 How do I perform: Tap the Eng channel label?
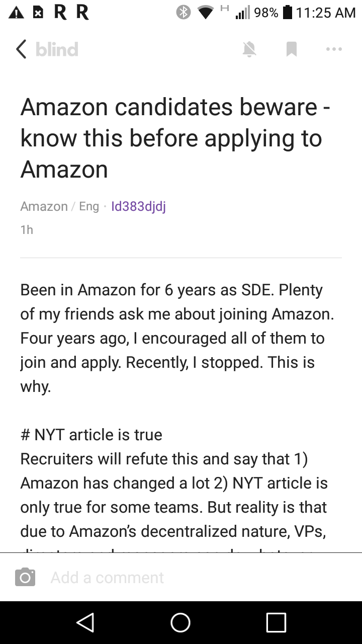coord(89,206)
